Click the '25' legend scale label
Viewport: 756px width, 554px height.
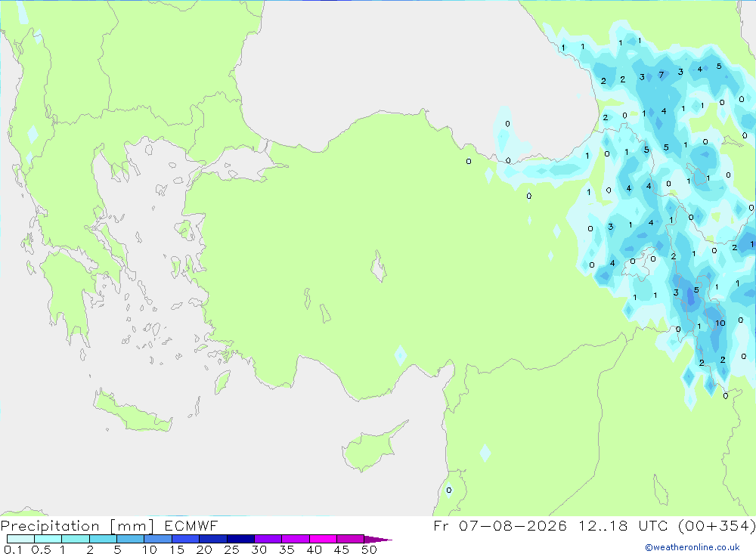[x=231, y=549]
